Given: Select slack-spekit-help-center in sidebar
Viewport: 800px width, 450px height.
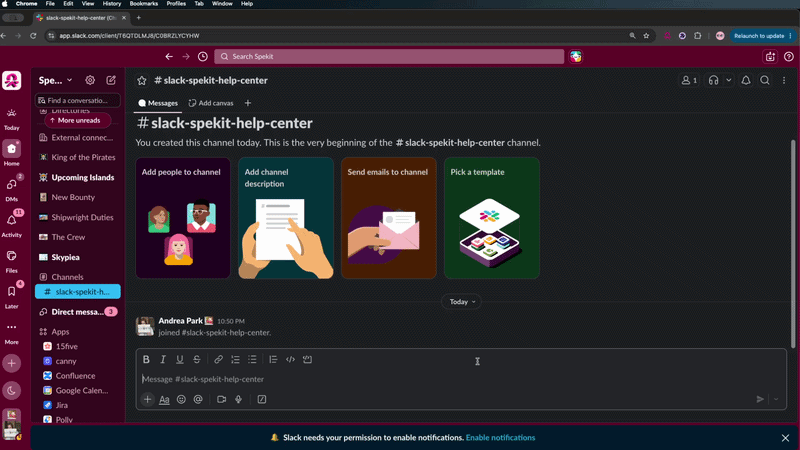Looking at the screenshot, I should click(78, 292).
